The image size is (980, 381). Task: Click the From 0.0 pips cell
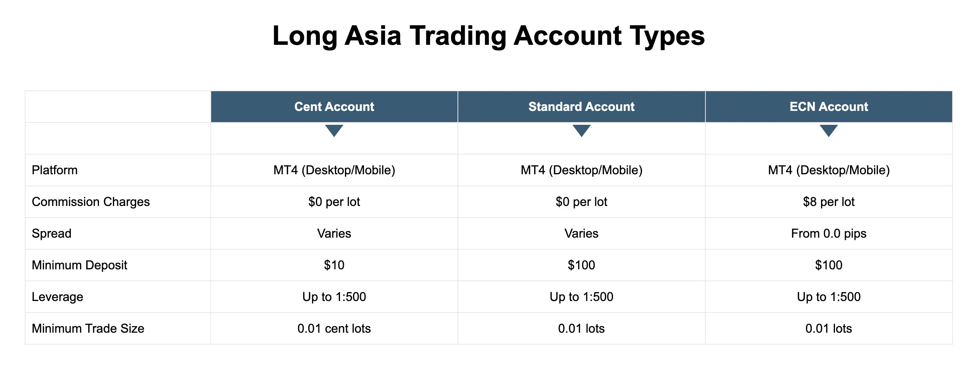(x=829, y=233)
